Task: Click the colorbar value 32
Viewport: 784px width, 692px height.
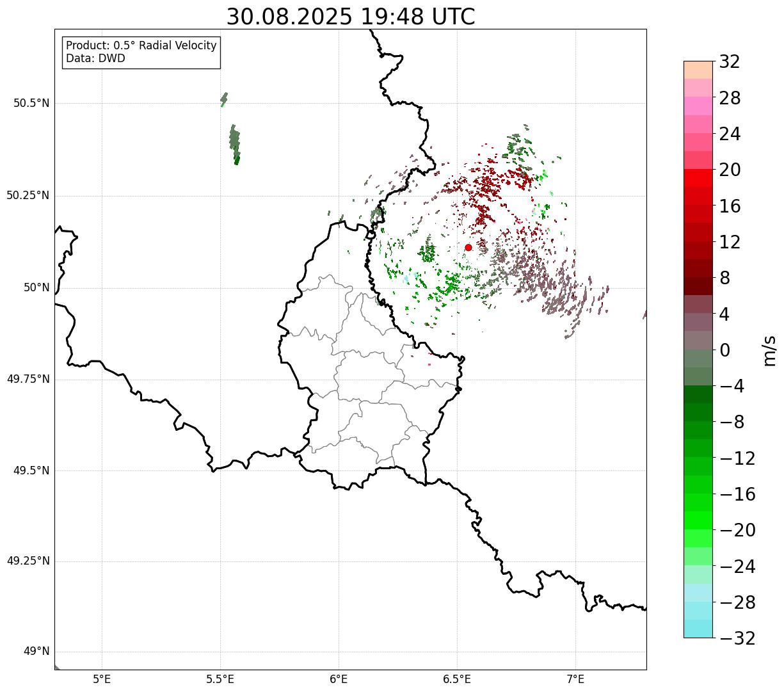Action: (730, 62)
